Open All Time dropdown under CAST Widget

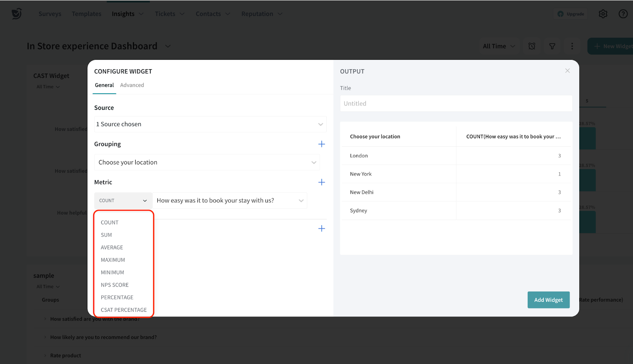pyautogui.click(x=48, y=87)
